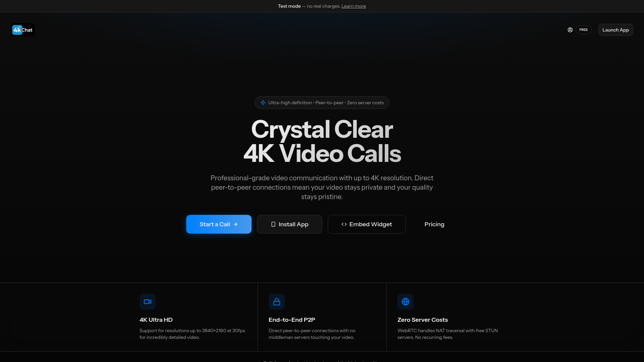Select the 'Test mode' banner label
Screen dimensions: 644x362
click(289, 6)
